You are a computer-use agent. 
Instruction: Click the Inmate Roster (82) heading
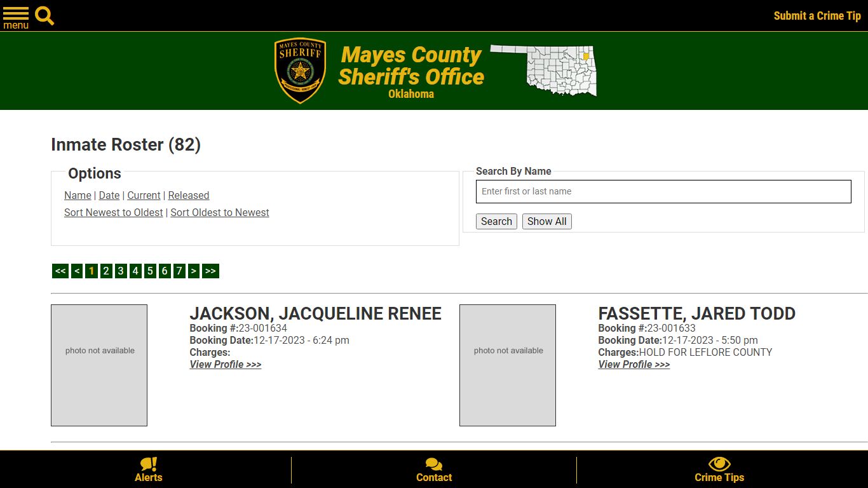(x=126, y=144)
